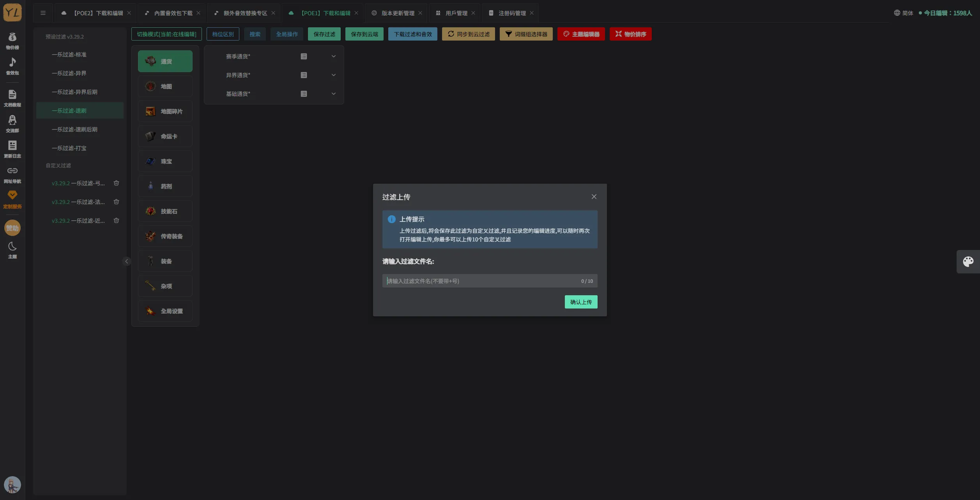This screenshot has width=980, height=500.
Task: Click the user avatar at bottom left
Action: (12, 485)
